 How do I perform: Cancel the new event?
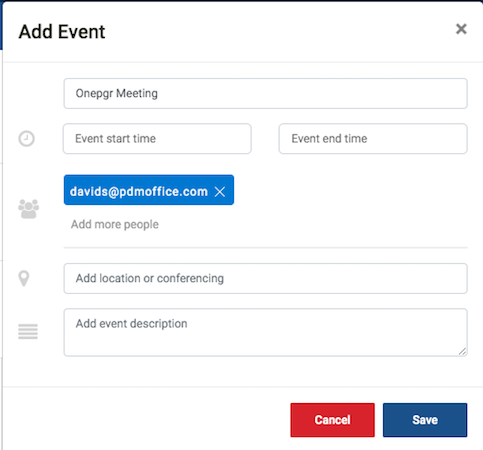(332, 420)
